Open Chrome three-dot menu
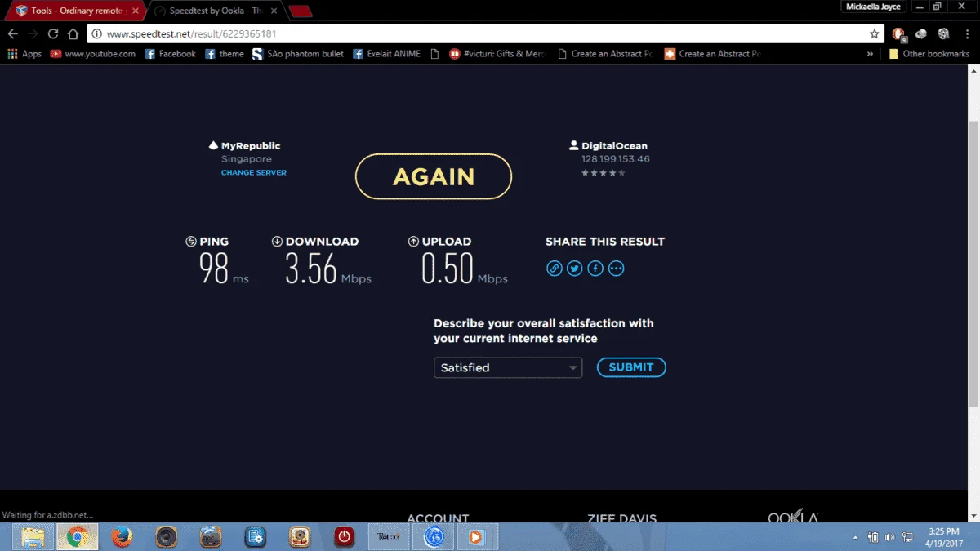 click(x=967, y=33)
